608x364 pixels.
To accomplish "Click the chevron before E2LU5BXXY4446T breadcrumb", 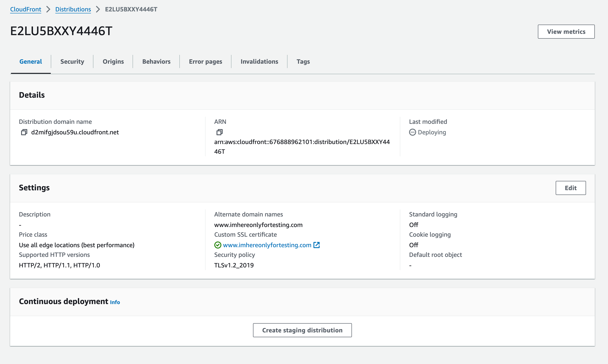I will [98, 9].
